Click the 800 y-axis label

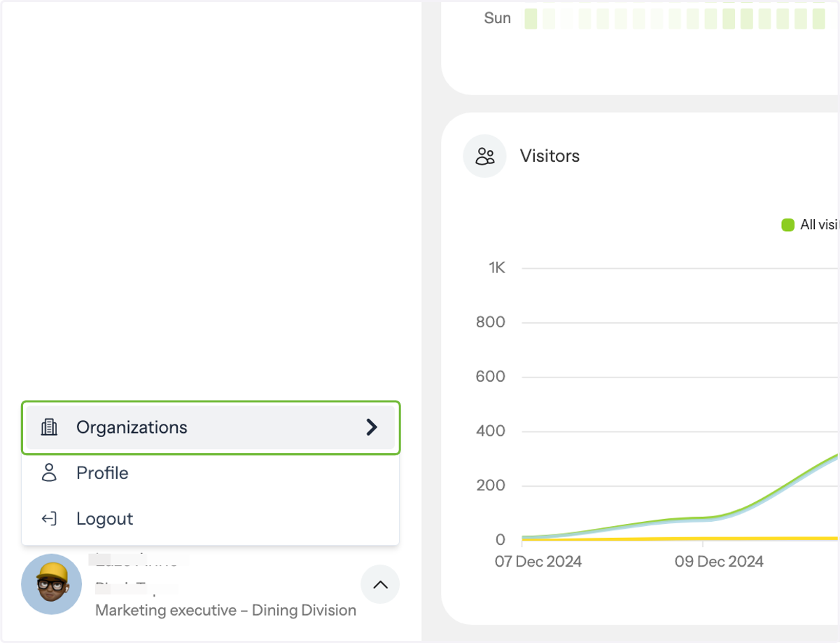click(x=491, y=322)
